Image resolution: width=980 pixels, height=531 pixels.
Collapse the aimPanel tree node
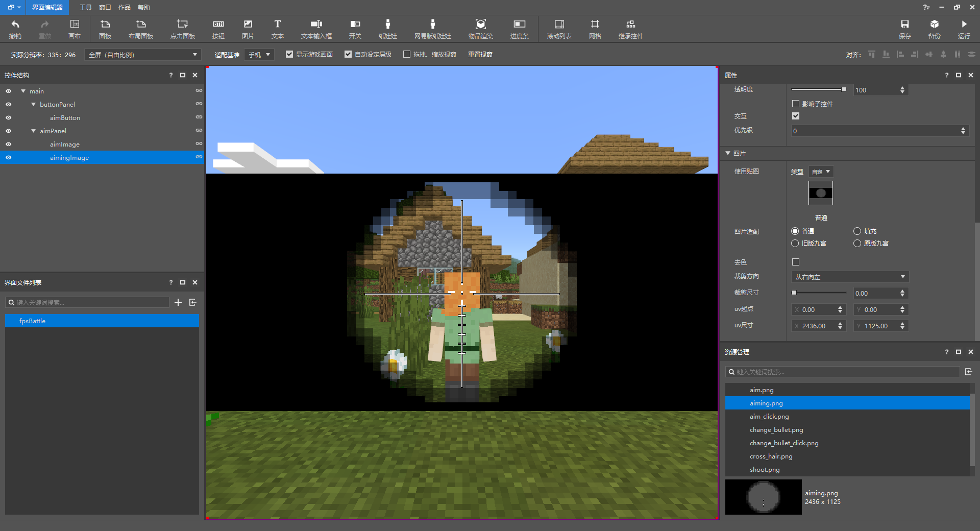[x=34, y=131]
